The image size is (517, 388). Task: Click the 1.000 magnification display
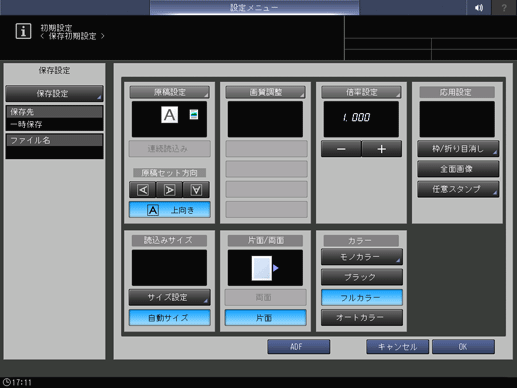[x=361, y=119]
